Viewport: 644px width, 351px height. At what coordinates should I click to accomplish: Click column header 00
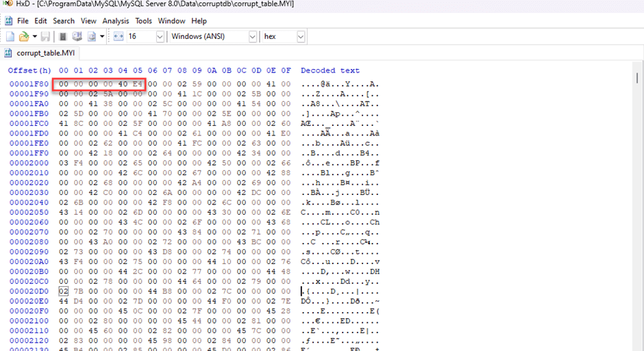(x=63, y=70)
